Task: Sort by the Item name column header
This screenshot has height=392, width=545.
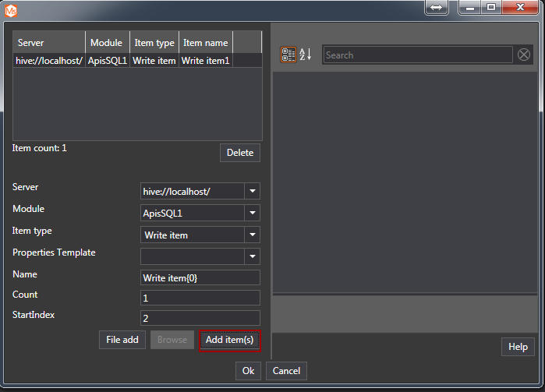Action: pos(206,43)
